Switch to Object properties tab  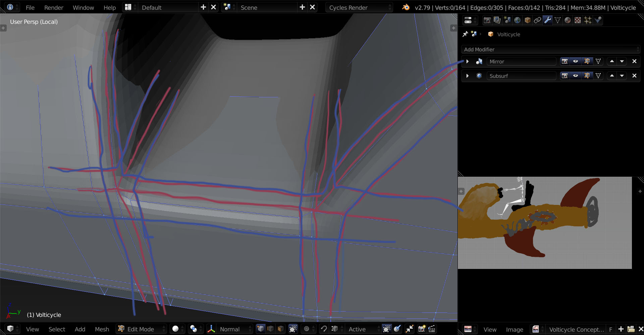(528, 20)
